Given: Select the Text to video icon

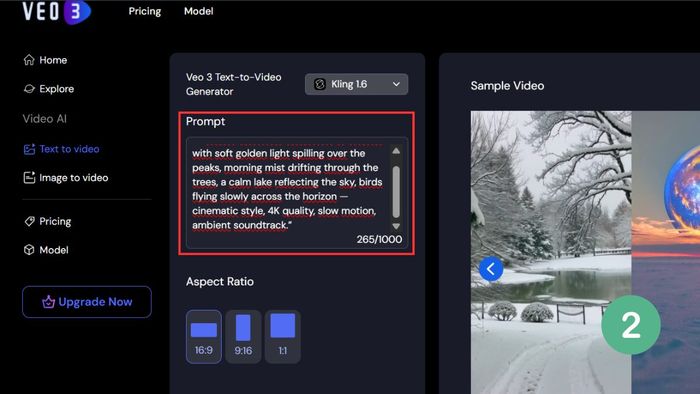Looking at the screenshot, I should 29,149.
